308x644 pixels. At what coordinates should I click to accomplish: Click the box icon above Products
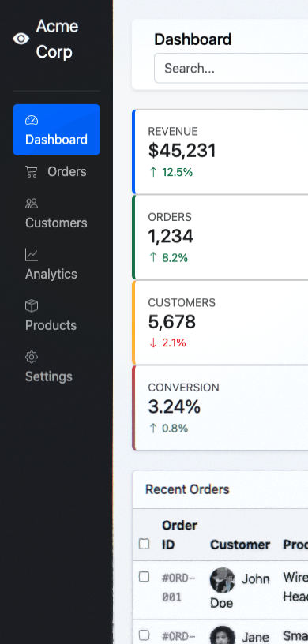[32, 305]
